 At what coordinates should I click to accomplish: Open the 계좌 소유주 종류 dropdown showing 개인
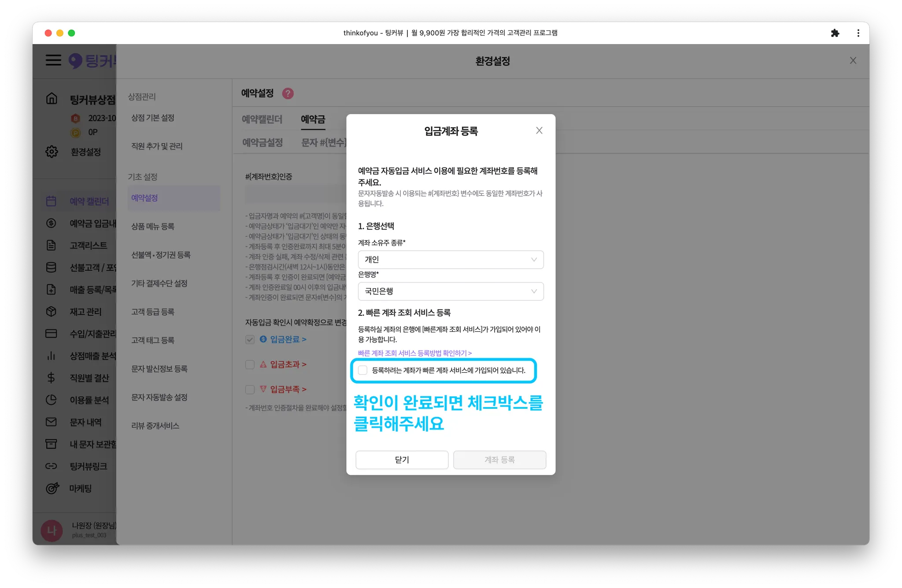(x=451, y=259)
